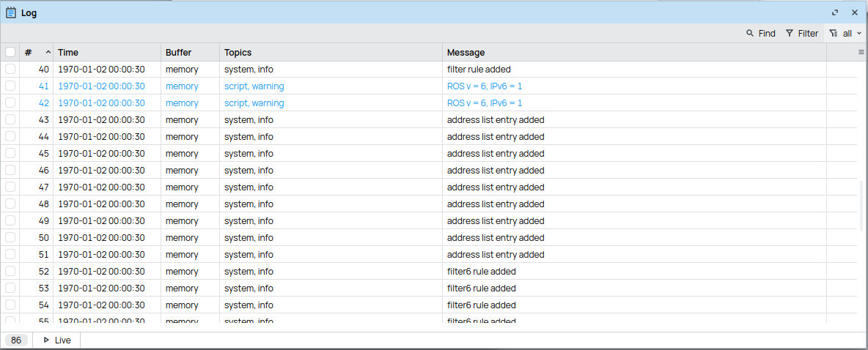Viewport: 868px width, 350px height.
Task: Click the Filter funnel icon
Action: click(x=790, y=34)
